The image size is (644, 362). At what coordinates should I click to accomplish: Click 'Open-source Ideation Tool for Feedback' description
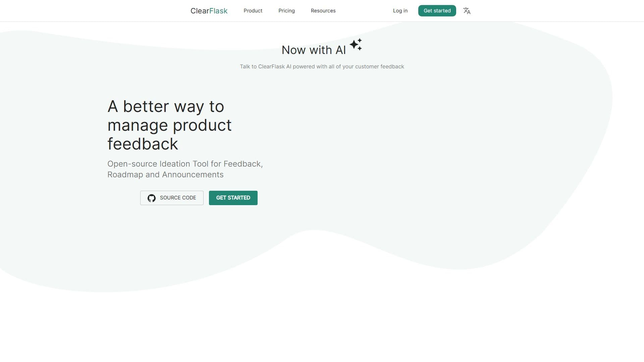coord(185,169)
